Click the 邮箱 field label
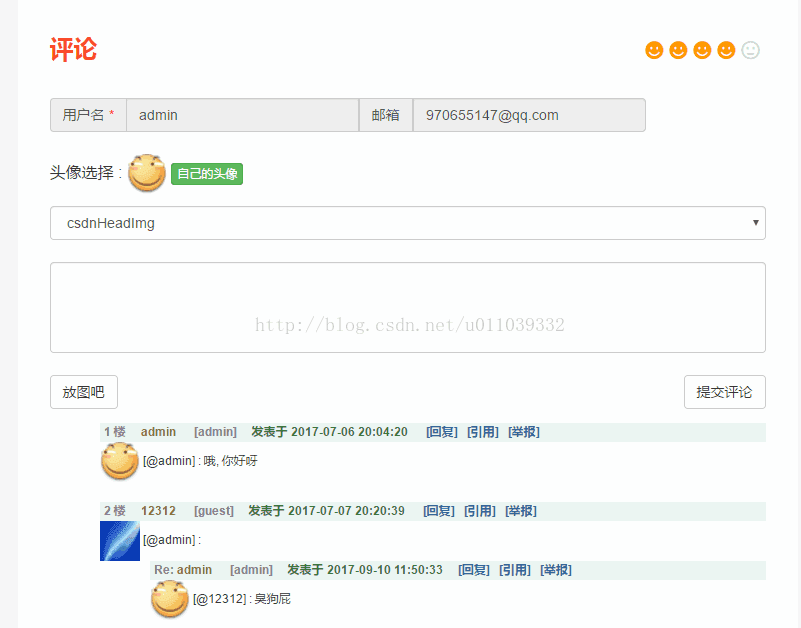801x628 pixels. (386, 115)
